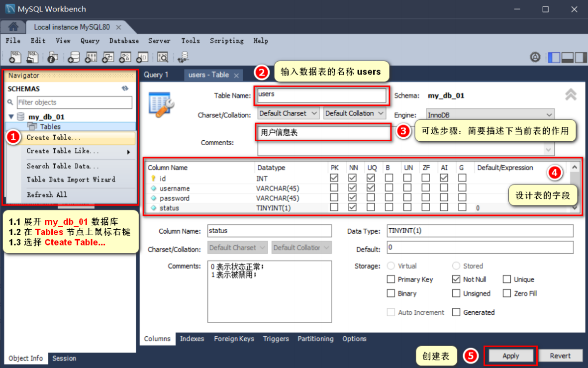Enable Generated checkbox
588x368 pixels.
(456, 312)
